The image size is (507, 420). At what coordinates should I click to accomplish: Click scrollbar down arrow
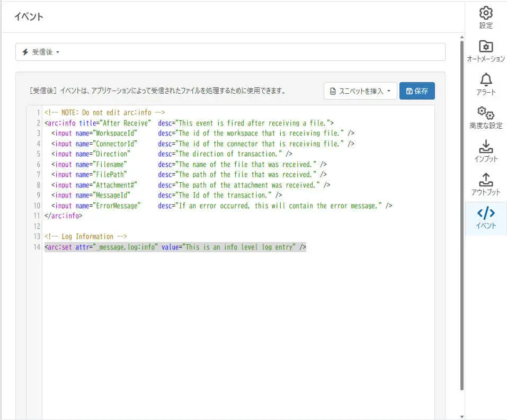(x=462, y=417)
